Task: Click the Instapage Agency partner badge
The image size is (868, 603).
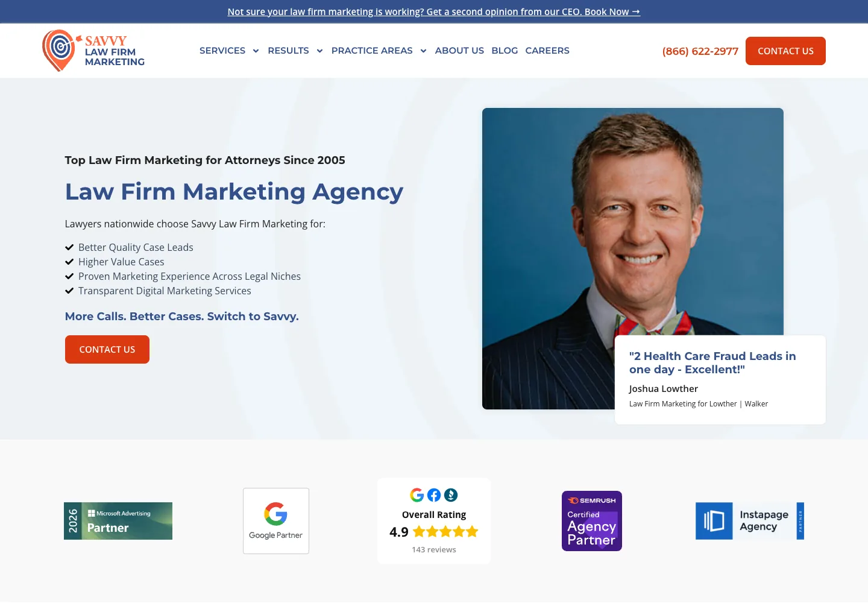Action: [x=750, y=521]
